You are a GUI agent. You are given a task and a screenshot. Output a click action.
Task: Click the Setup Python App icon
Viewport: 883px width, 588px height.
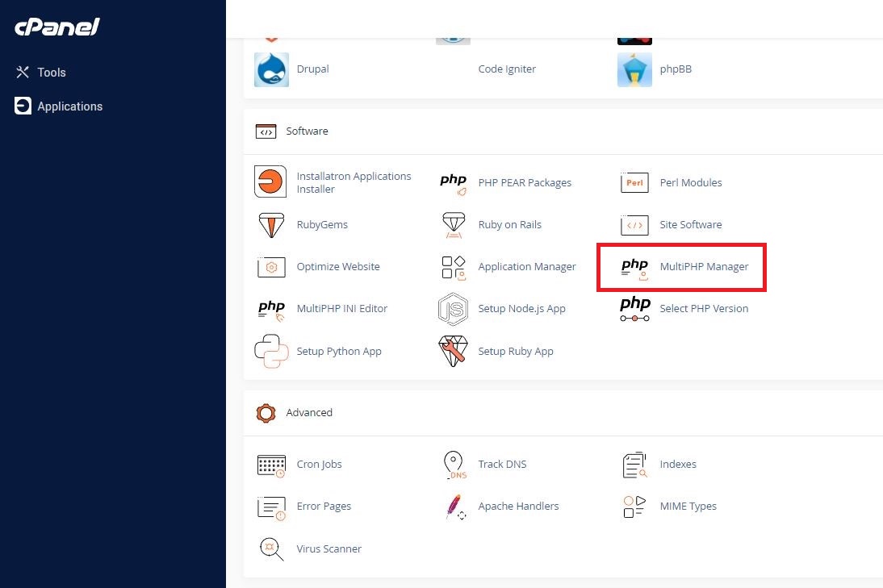[x=271, y=351]
